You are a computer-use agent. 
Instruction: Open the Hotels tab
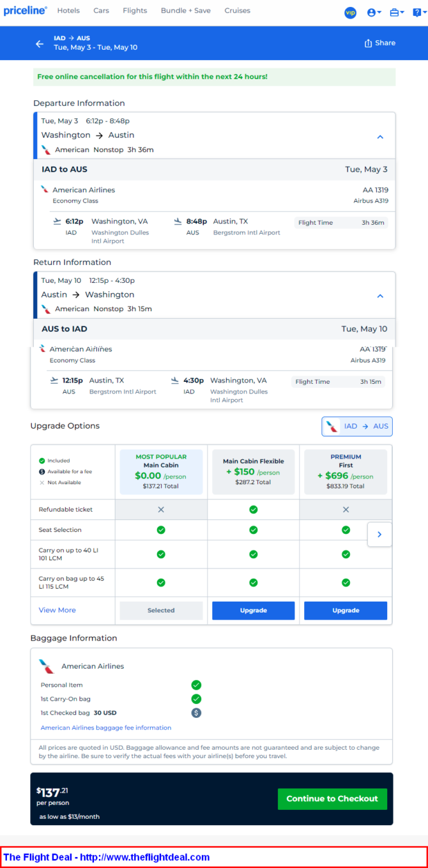click(x=68, y=11)
